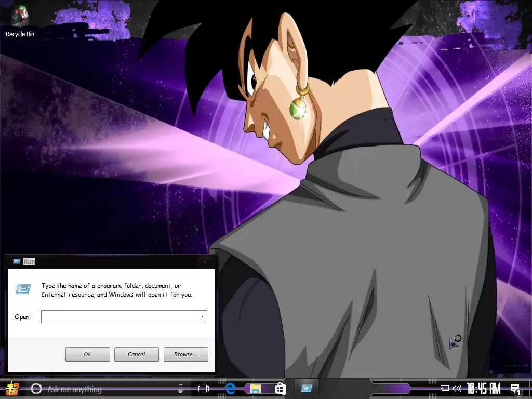
Task: Open Task View from the taskbar
Action: point(204,389)
